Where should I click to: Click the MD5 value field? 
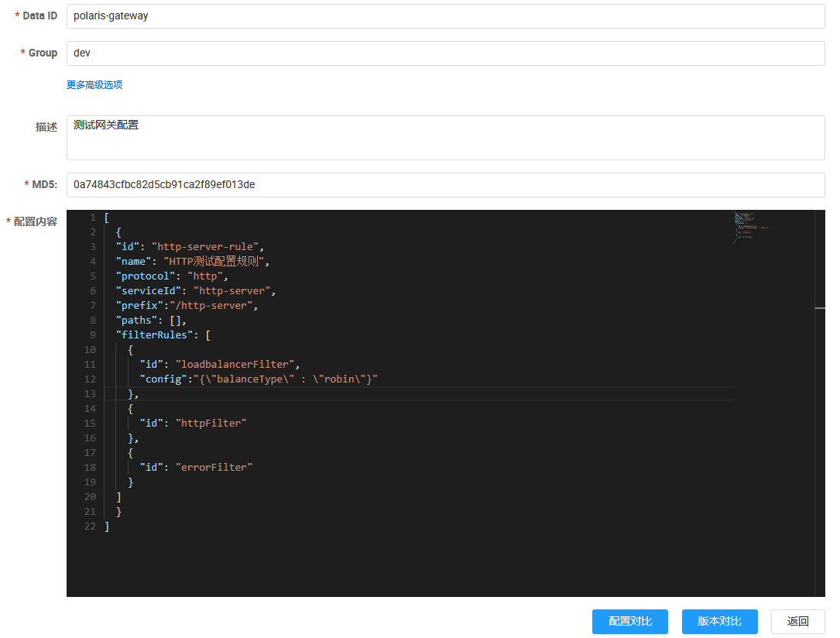pyautogui.click(x=445, y=185)
